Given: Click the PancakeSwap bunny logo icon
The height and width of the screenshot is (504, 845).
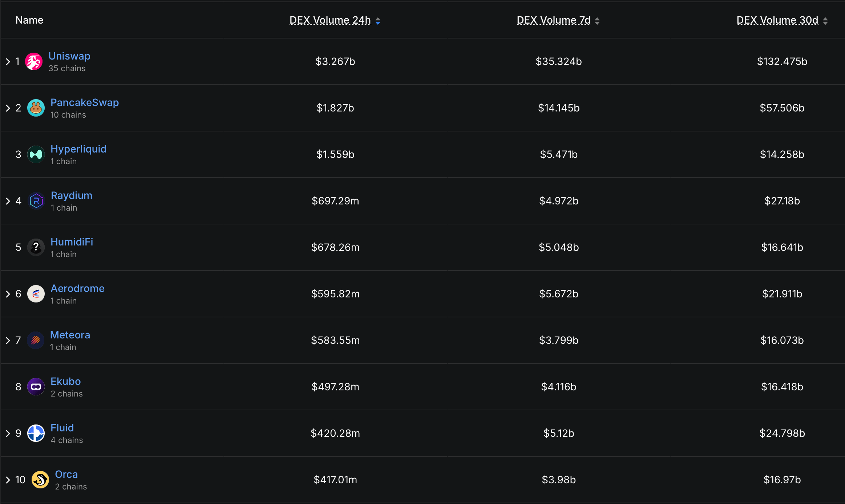Looking at the screenshot, I should [x=36, y=108].
